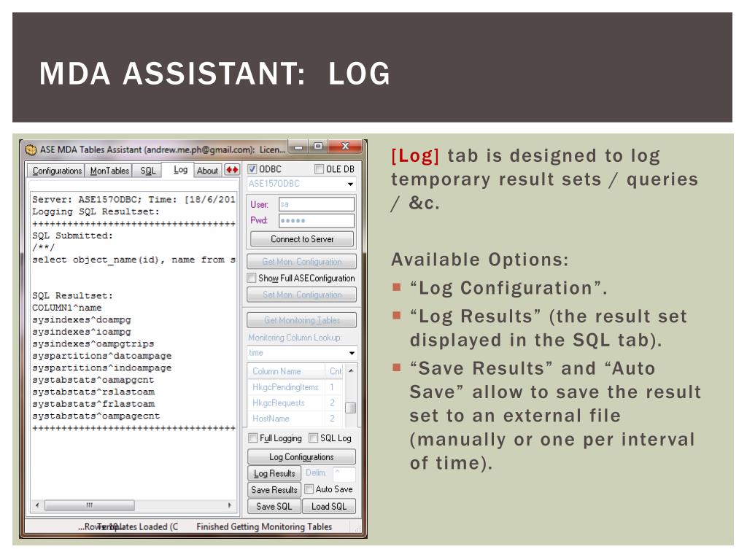Click the SQL Resultset: log line

pos(72,295)
